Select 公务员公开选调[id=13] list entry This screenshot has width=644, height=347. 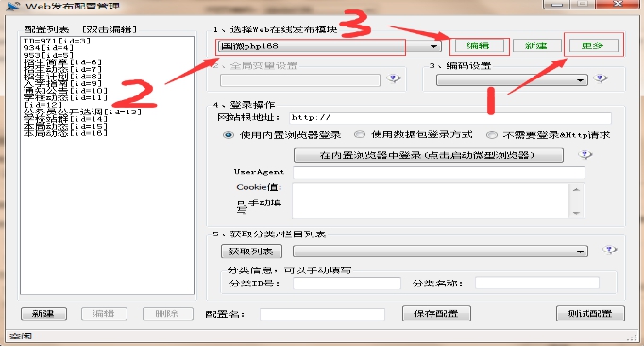click(x=82, y=112)
